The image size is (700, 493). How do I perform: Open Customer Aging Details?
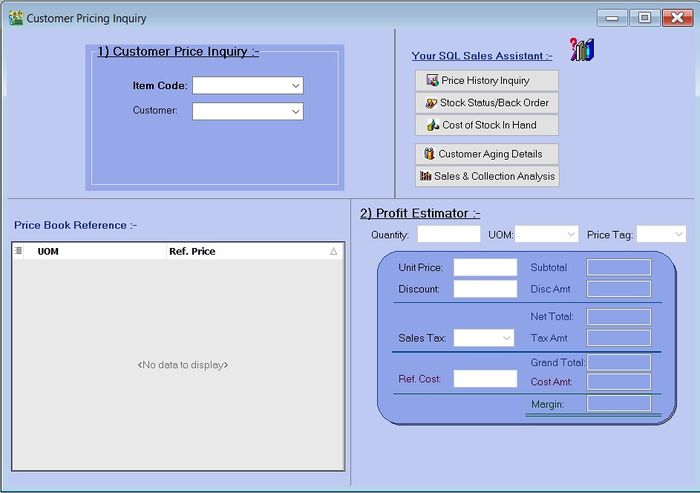pyautogui.click(x=486, y=154)
